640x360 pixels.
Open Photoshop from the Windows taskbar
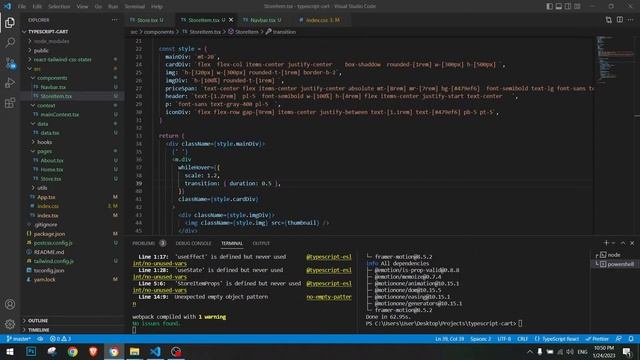click(x=31, y=351)
